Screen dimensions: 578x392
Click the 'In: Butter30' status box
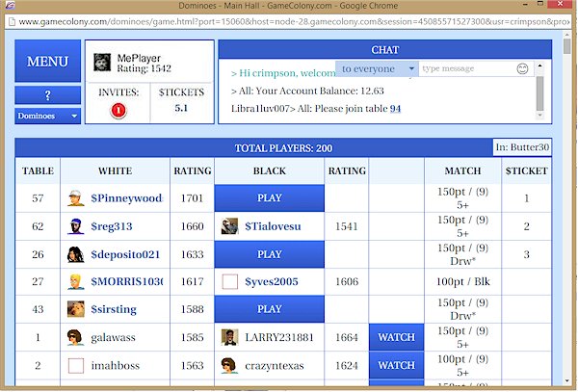click(522, 147)
